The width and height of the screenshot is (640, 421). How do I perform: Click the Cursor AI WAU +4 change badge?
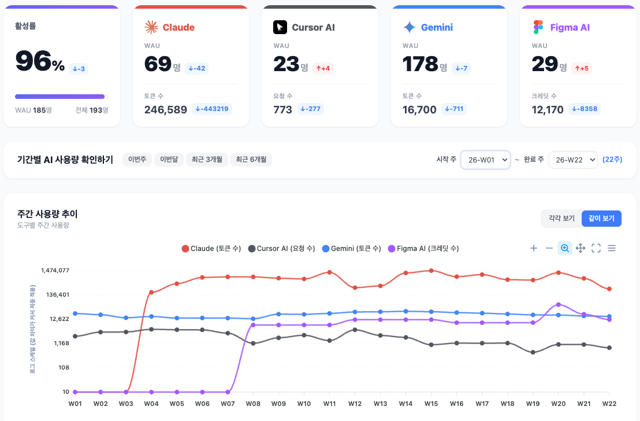click(x=323, y=68)
